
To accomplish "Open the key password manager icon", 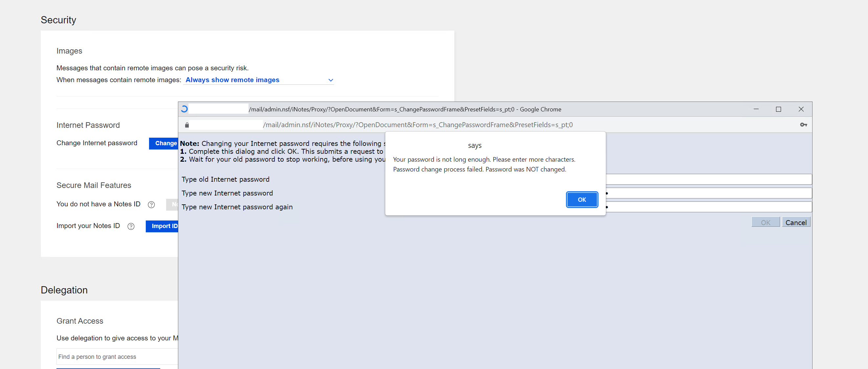I will (x=803, y=125).
